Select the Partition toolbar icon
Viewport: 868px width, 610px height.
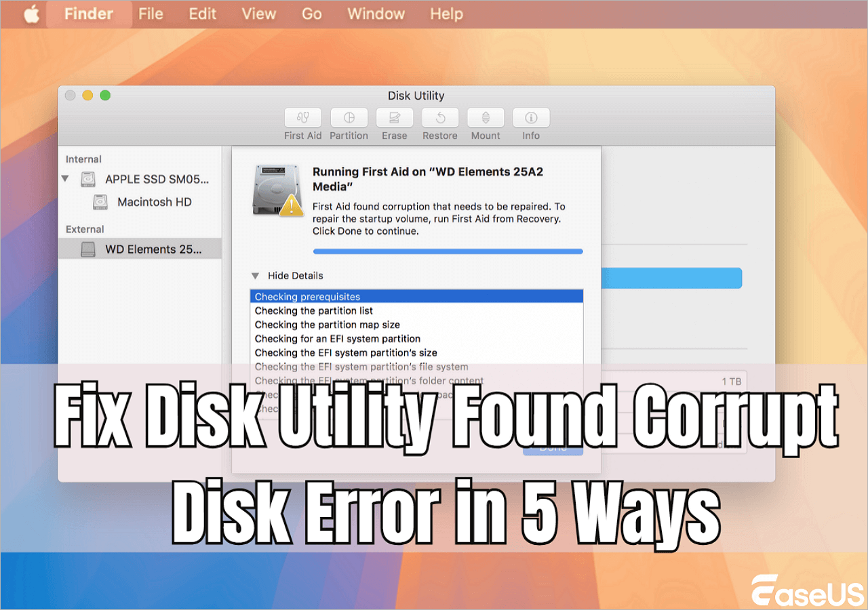coord(349,117)
